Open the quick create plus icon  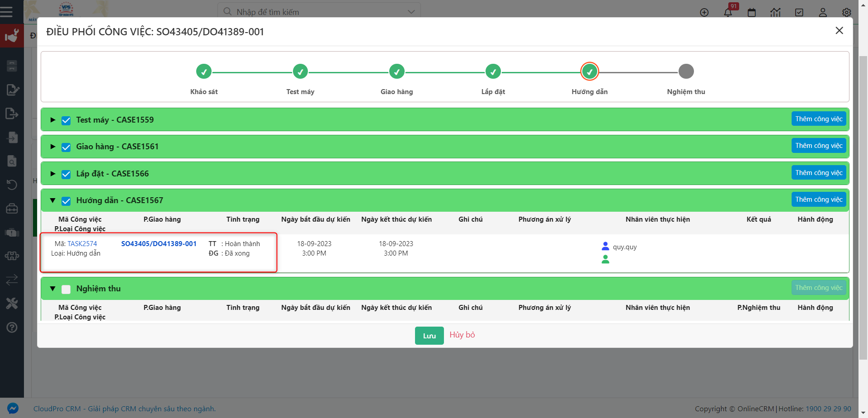(x=704, y=12)
